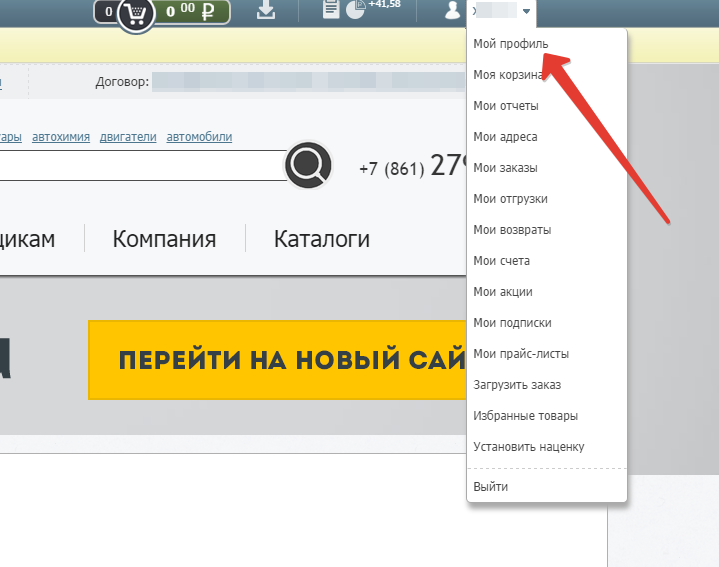Click the pie chart balance icon
Screen dimensions: 719x567
pos(355,9)
